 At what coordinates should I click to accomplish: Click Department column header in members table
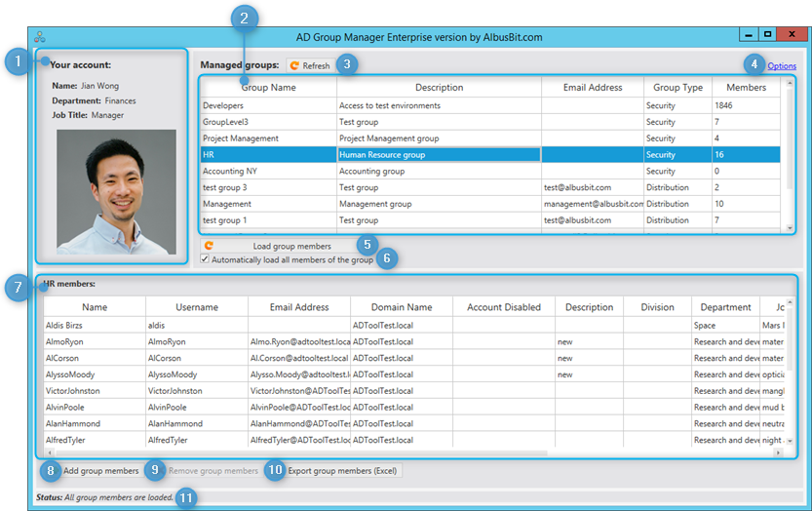[725, 307]
